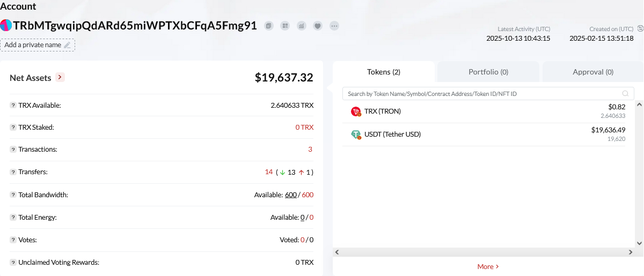The image size is (644, 276).
Task: Open the more options ellipsis menu
Action: click(334, 26)
